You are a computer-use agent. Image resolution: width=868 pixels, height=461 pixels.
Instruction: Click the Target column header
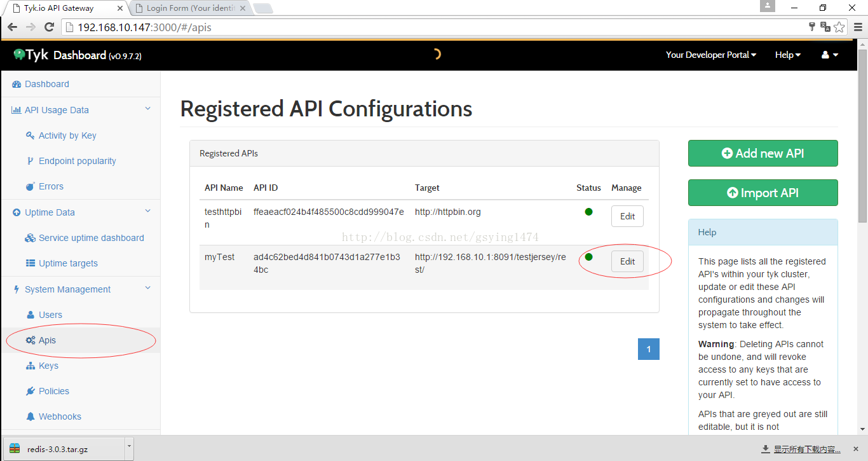pos(427,188)
